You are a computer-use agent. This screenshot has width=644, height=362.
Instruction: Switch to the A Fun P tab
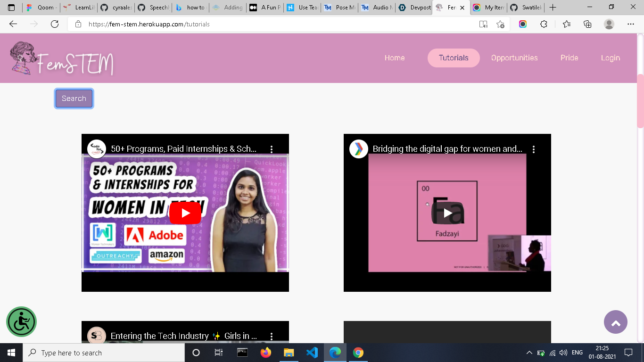tap(265, 8)
